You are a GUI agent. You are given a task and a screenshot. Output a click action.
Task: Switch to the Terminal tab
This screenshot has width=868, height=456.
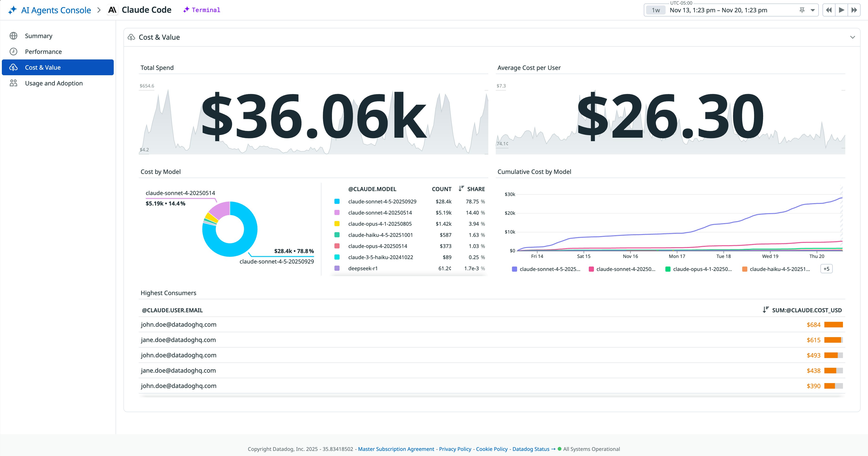pos(202,10)
